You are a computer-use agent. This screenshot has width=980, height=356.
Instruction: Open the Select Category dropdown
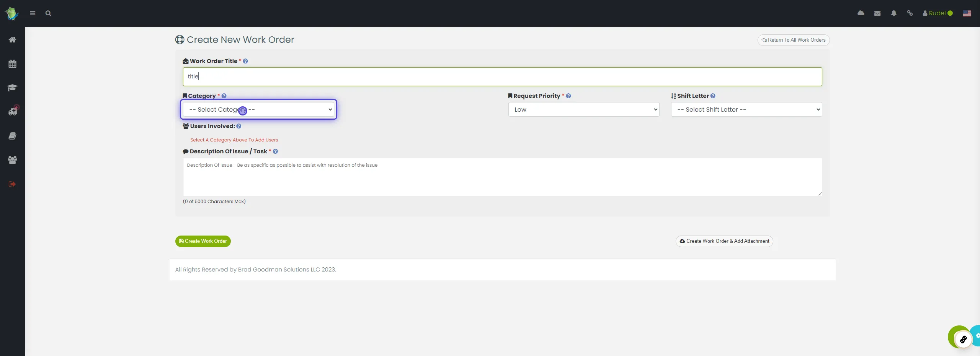(258, 109)
